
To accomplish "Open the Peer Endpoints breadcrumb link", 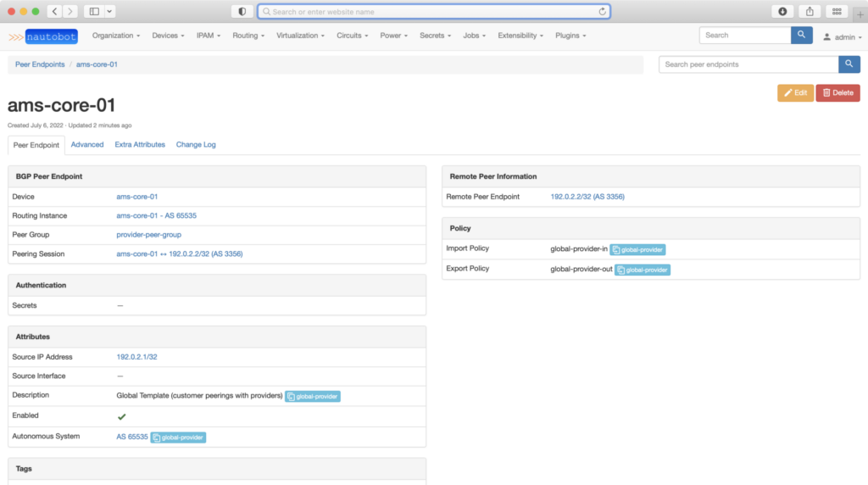I will pos(40,64).
